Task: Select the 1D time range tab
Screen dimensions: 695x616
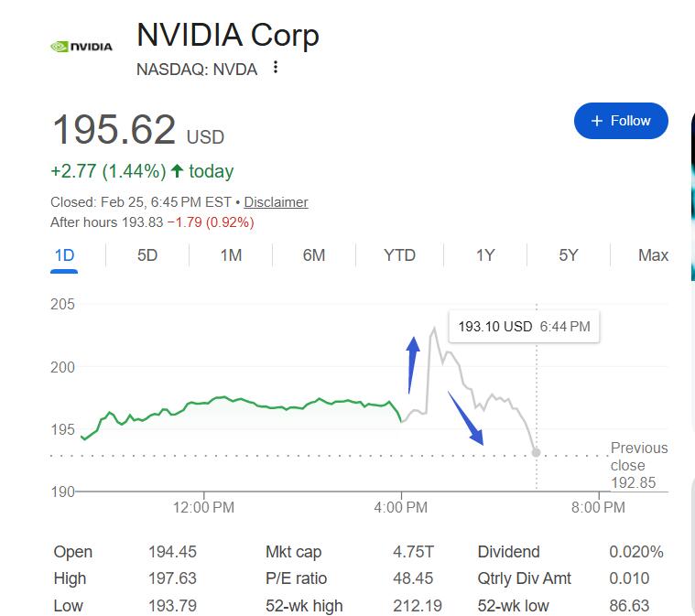Action: click(x=64, y=255)
